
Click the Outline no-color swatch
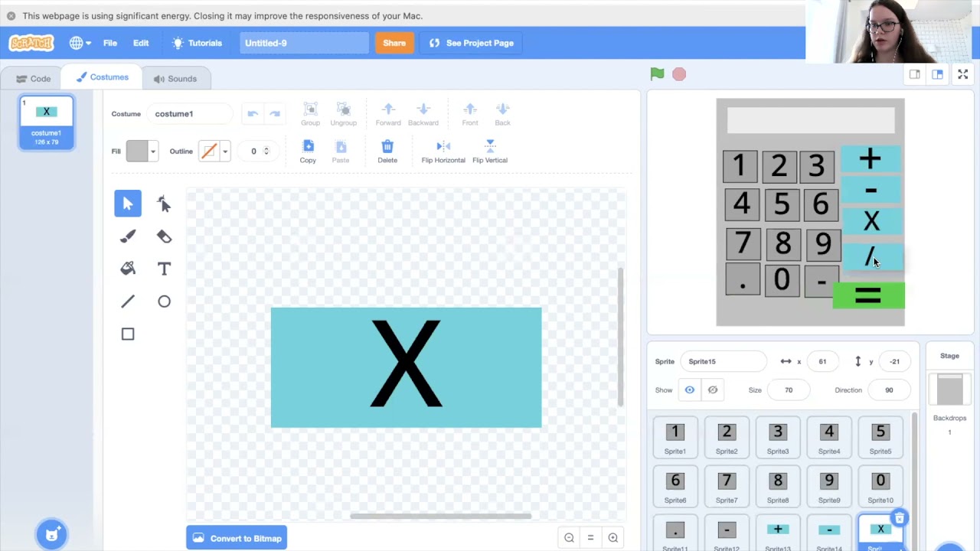(208, 151)
